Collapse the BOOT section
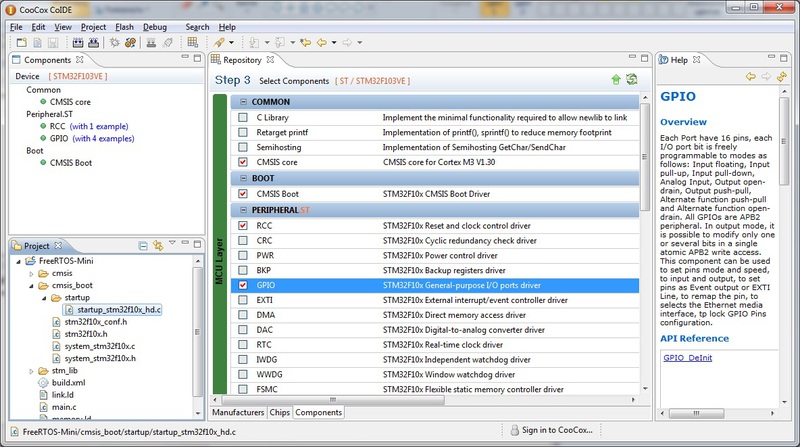Image resolution: width=800 pixels, height=447 pixels. [x=243, y=179]
